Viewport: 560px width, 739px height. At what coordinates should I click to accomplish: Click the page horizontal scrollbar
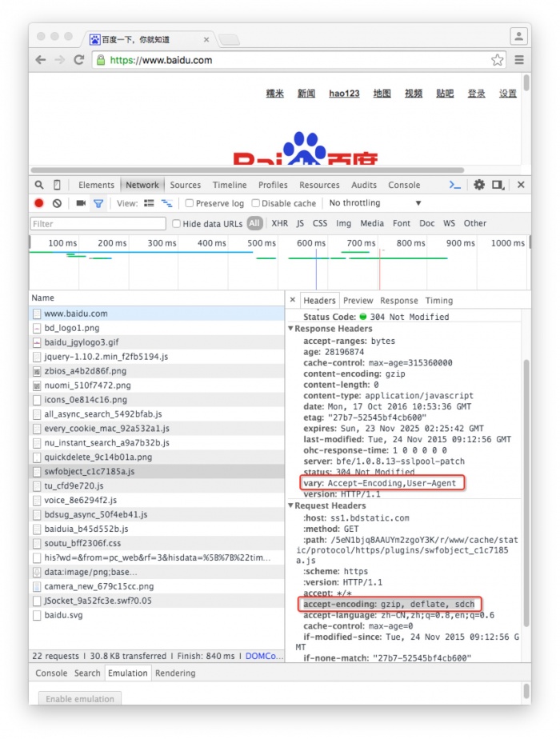coord(247,170)
